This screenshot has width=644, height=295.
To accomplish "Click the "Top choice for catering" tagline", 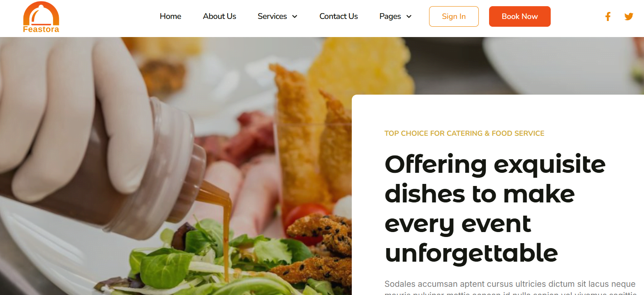I will [x=464, y=133].
